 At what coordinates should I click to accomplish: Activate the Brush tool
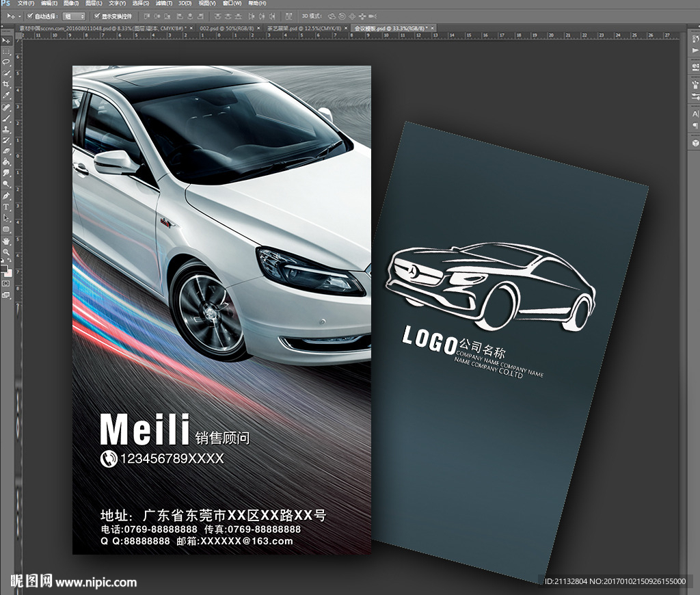click(x=6, y=118)
